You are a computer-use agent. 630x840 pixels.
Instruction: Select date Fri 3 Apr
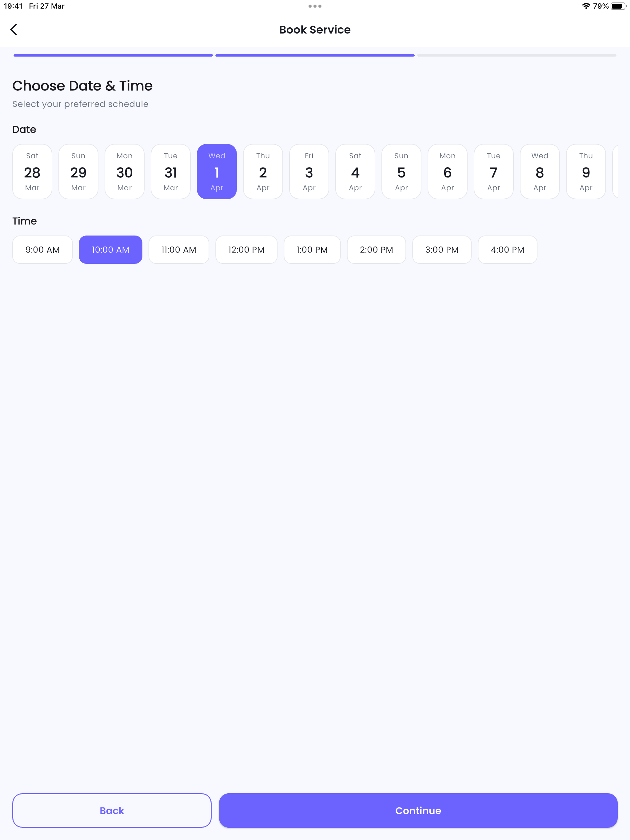(309, 171)
